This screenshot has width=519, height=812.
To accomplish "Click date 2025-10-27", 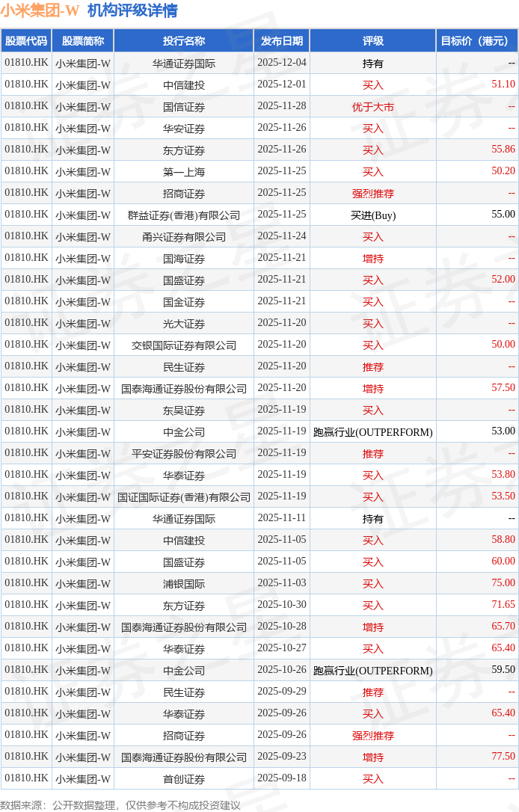I will point(282,648).
